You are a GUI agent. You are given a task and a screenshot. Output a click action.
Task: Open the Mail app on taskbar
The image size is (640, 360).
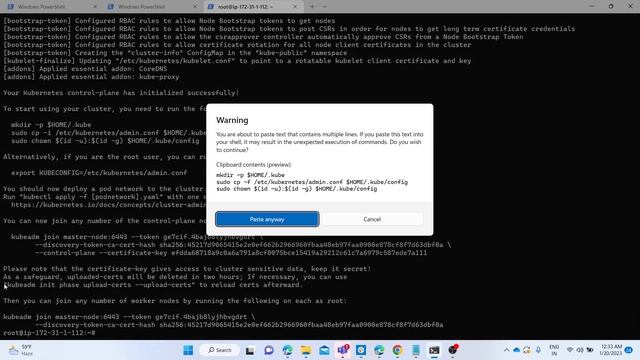point(324,350)
